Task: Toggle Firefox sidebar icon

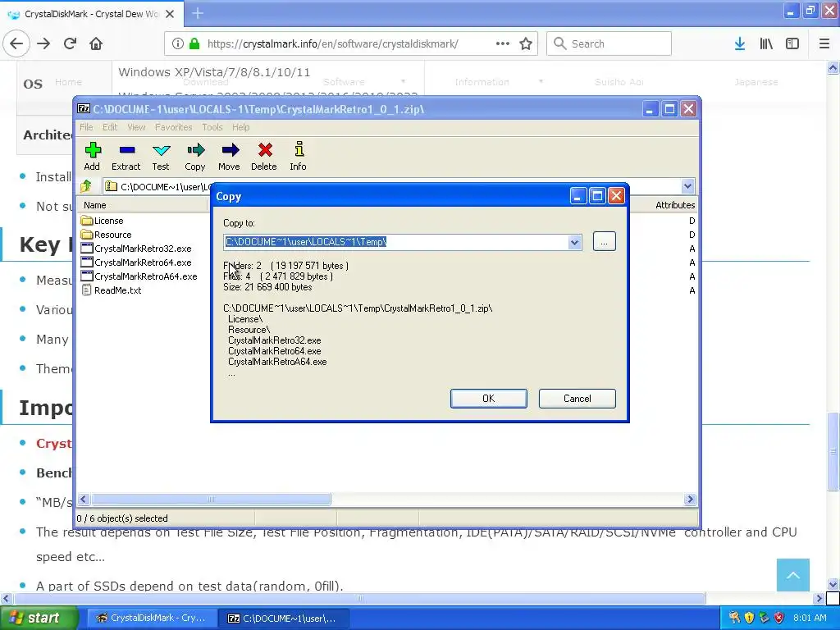Action: click(x=792, y=43)
